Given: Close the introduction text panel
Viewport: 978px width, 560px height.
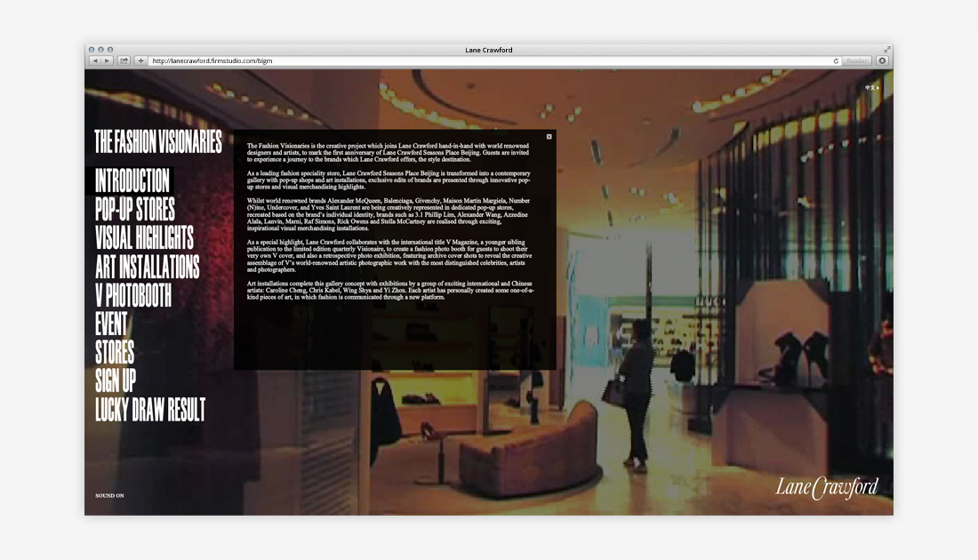Looking at the screenshot, I should pyautogui.click(x=549, y=137).
